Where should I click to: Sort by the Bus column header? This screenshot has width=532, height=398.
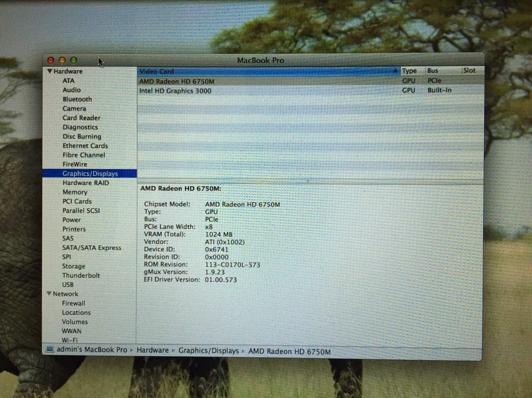coord(433,71)
